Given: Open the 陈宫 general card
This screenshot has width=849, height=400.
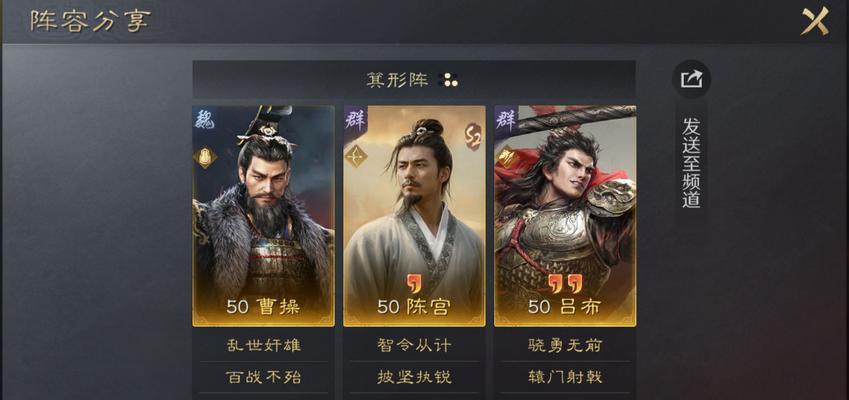Looking at the screenshot, I should click(x=414, y=216).
